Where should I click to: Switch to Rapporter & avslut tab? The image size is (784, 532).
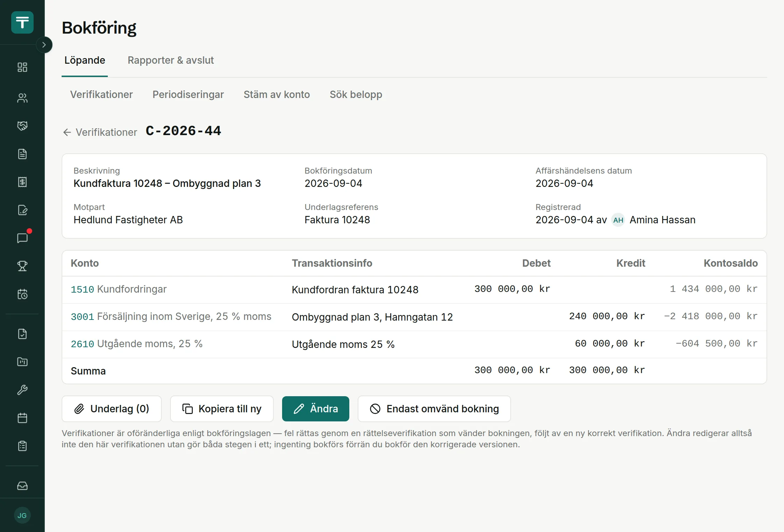point(170,60)
